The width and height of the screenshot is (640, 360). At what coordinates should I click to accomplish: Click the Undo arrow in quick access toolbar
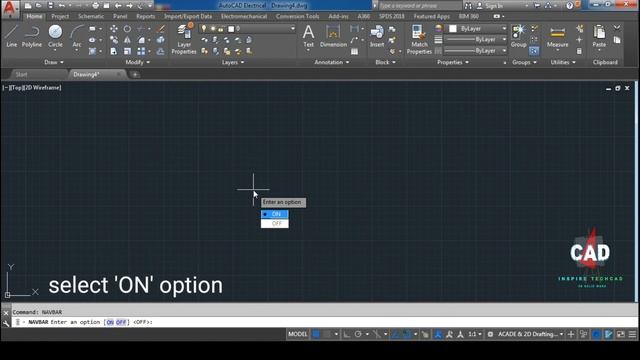pyautogui.click(x=62, y=6)
